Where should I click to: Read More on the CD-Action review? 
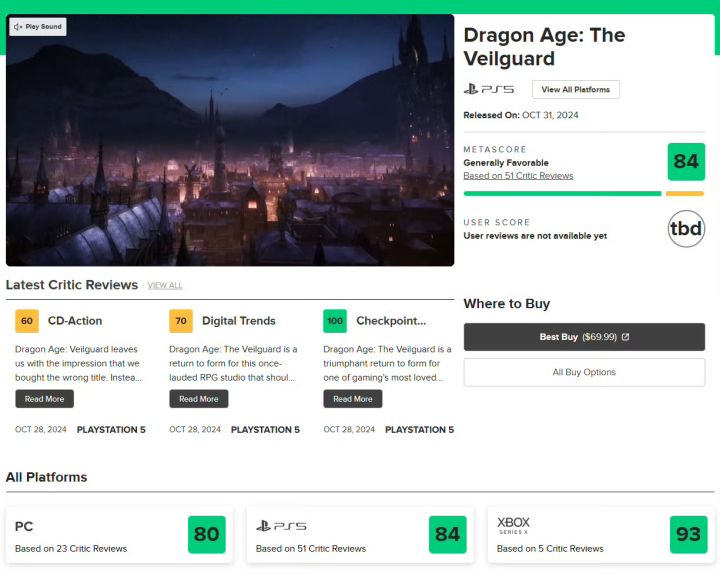click(44, 399)
